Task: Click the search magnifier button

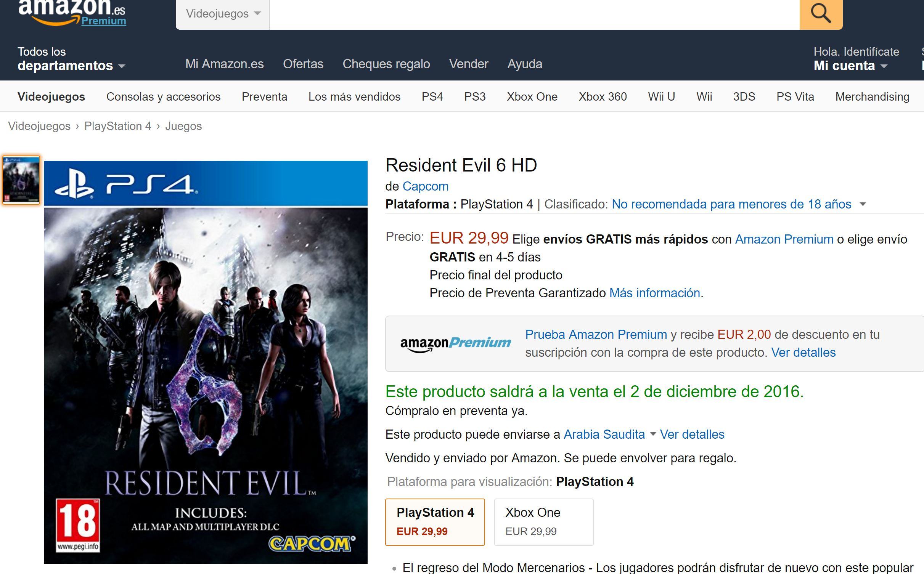Action: pos(820,14)
